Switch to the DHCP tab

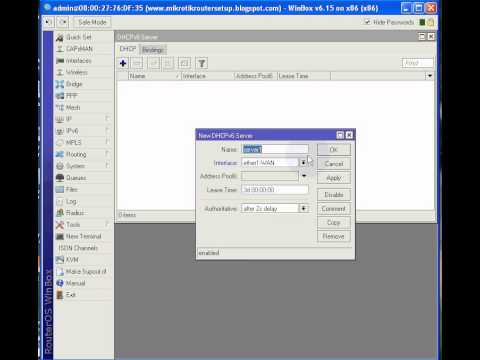128,49
